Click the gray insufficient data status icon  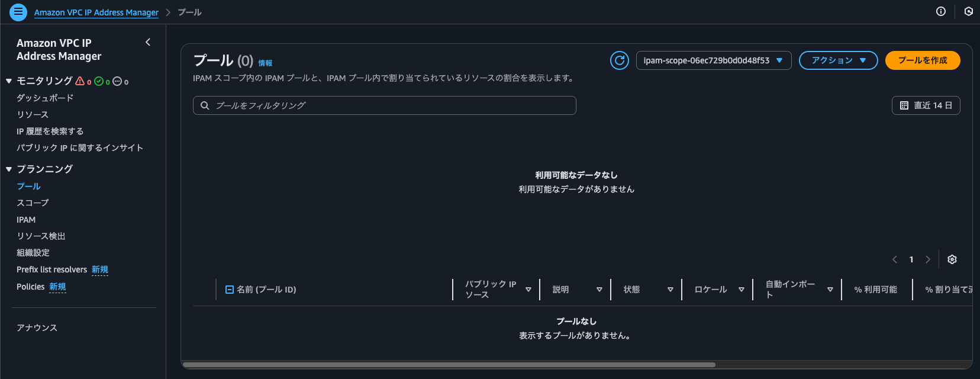tap(117, 81)
